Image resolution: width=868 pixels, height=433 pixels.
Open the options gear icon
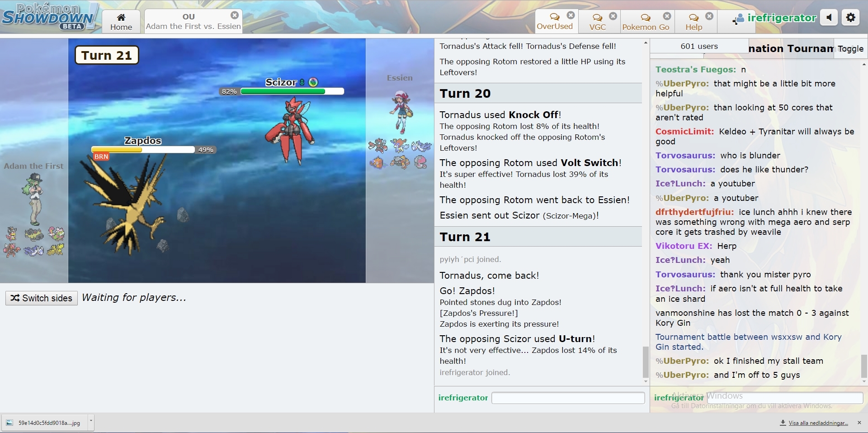[850, 18]
